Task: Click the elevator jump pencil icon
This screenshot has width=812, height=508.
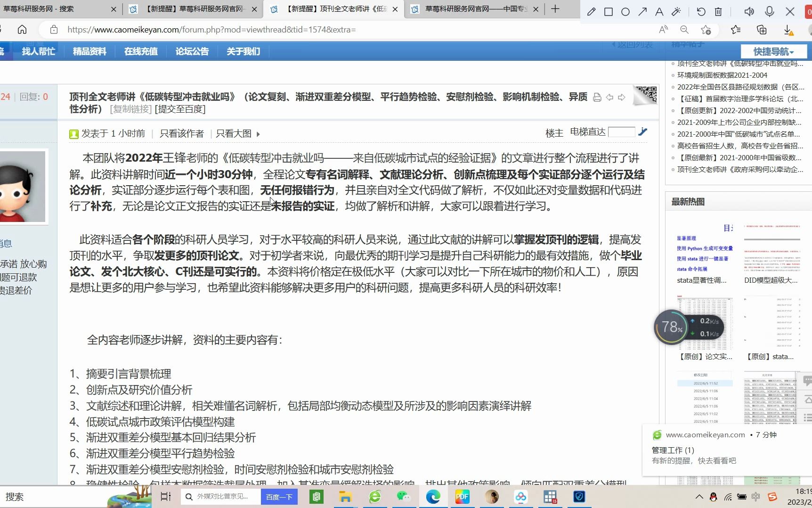Action: pyautogui.click(x=643, y=132)
